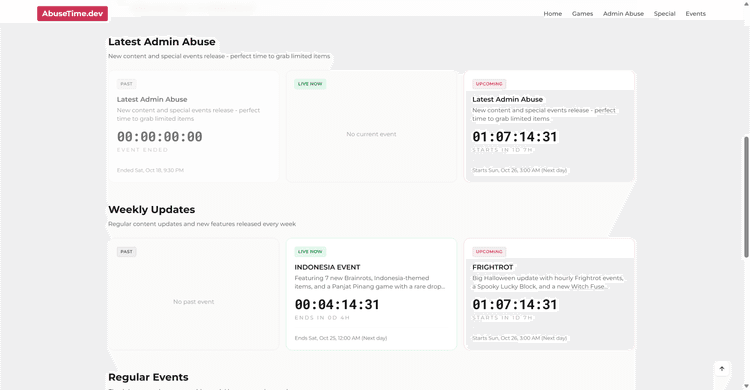Viewport: 750px width, 390px height.
Task: Click Indonesia Event 'Featuring 7 new Brainrots' description
Action: point(370,282)
